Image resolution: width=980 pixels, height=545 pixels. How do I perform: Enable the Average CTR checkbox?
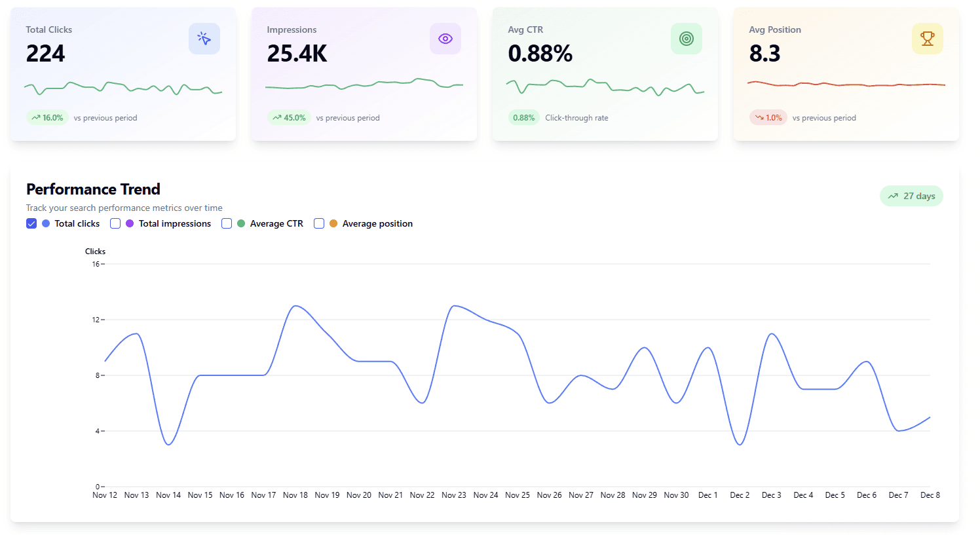point(227,223)
